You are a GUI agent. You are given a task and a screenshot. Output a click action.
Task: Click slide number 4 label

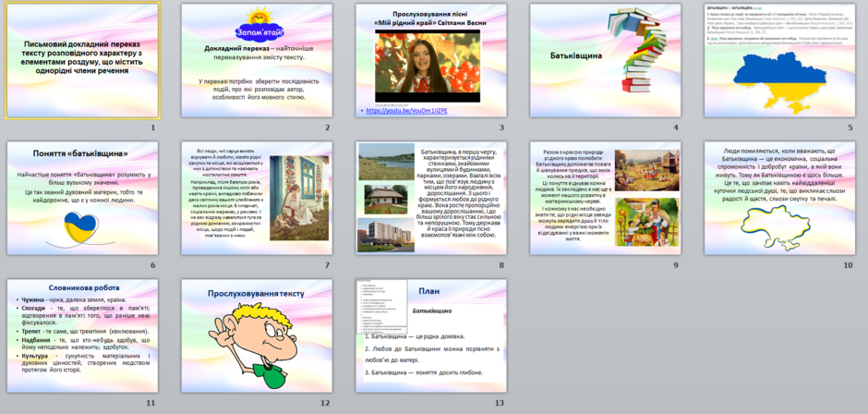676,128
